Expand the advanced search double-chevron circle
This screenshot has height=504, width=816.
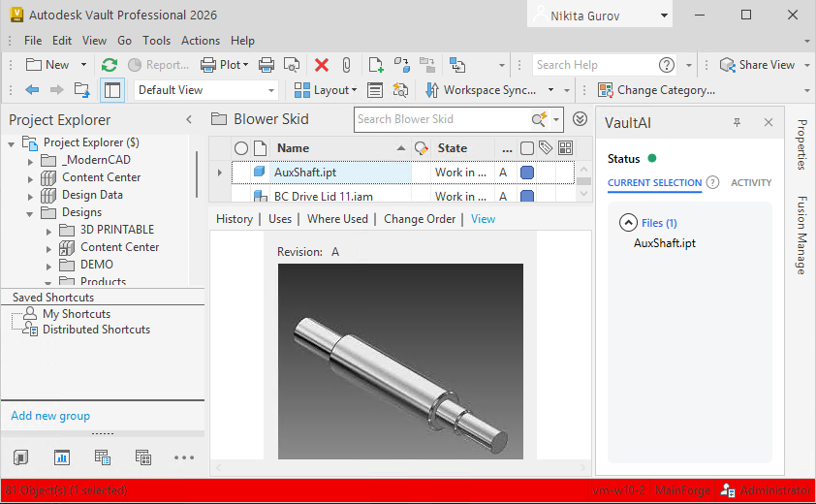(580, 119)
